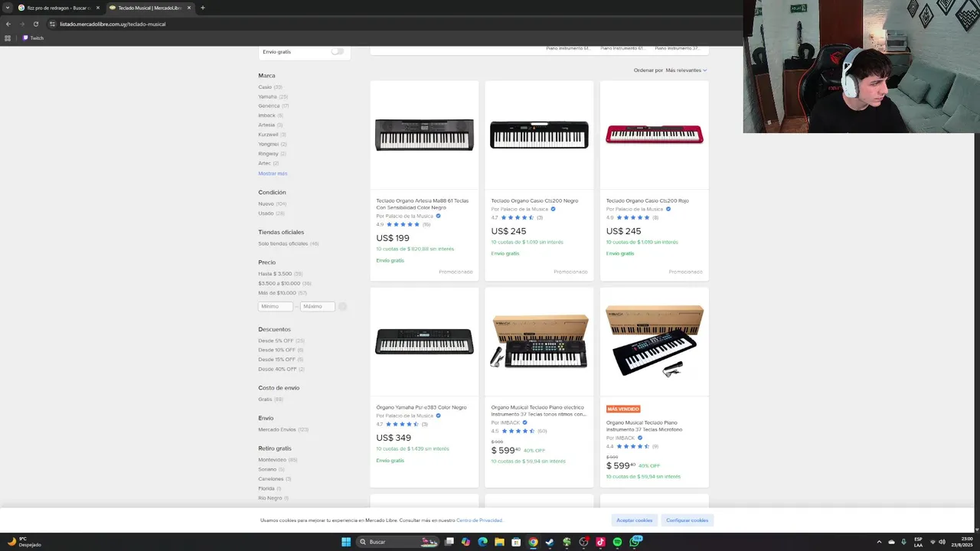Open 'Teclado Organo Casio Cts200 Negro' title
The height and width of the screenshot is (551, 980).
point(534,201)
